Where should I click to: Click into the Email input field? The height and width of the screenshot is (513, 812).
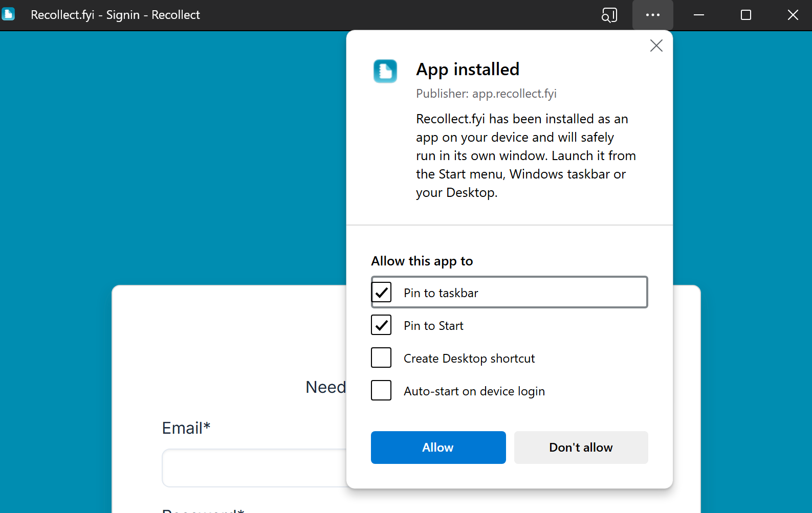pos(254,468)
